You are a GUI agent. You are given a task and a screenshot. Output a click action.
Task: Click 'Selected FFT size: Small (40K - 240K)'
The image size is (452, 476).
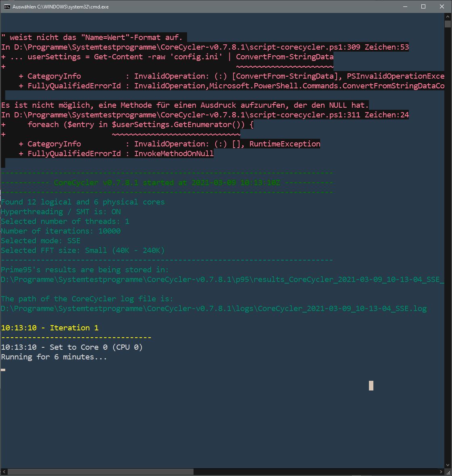click(83, 251)
